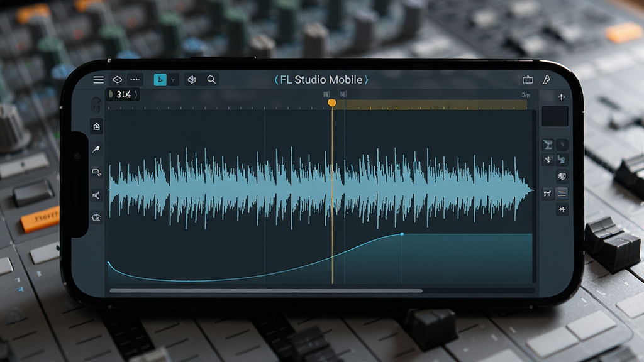644x362 pixels.
Task: Select the automation curve control point
Action: (402, 234)
